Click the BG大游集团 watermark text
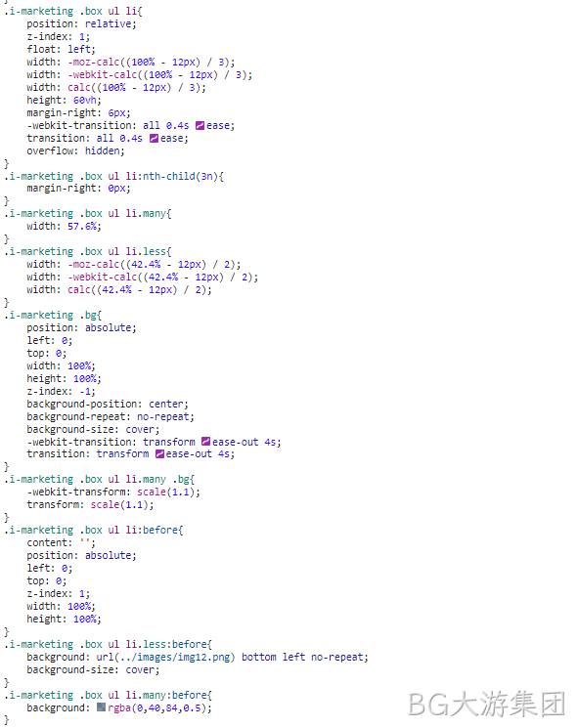The height and width of the screenshot is (728, 578). click(x=486, y=705)
